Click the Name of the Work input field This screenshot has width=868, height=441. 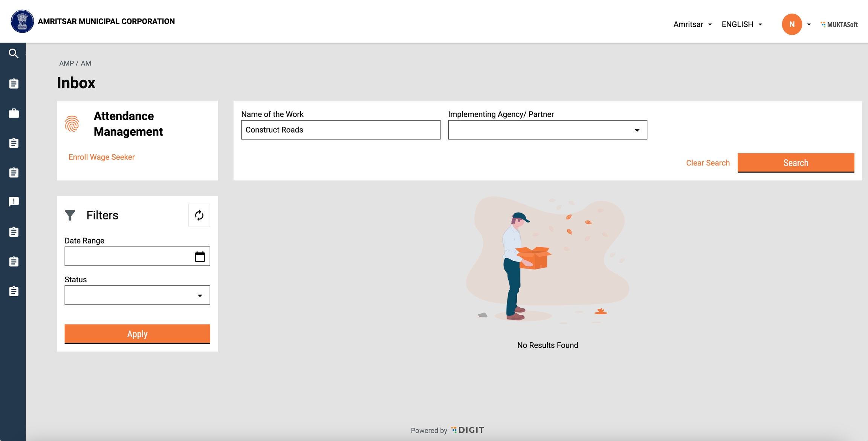pos(341,130)
